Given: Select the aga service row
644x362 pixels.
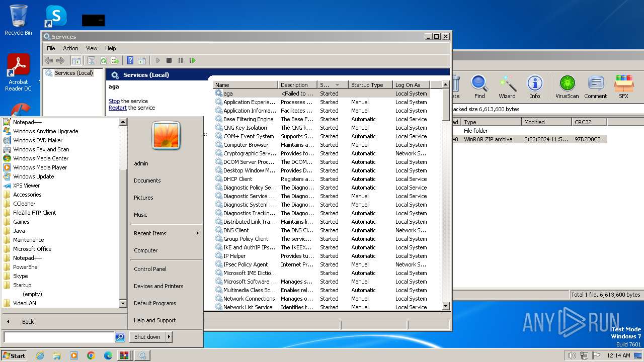Looking at the screenshot, I should coord(322,94).
